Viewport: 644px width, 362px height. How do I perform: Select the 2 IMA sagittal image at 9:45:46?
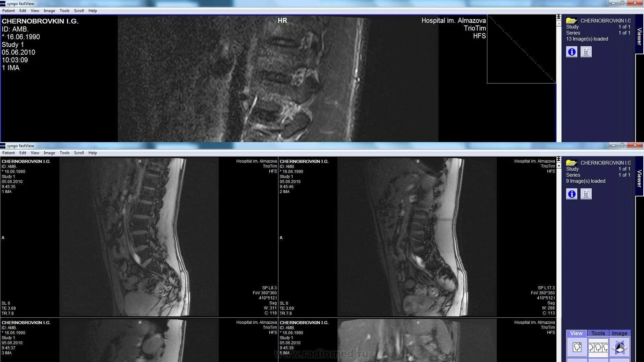[417, 237]
